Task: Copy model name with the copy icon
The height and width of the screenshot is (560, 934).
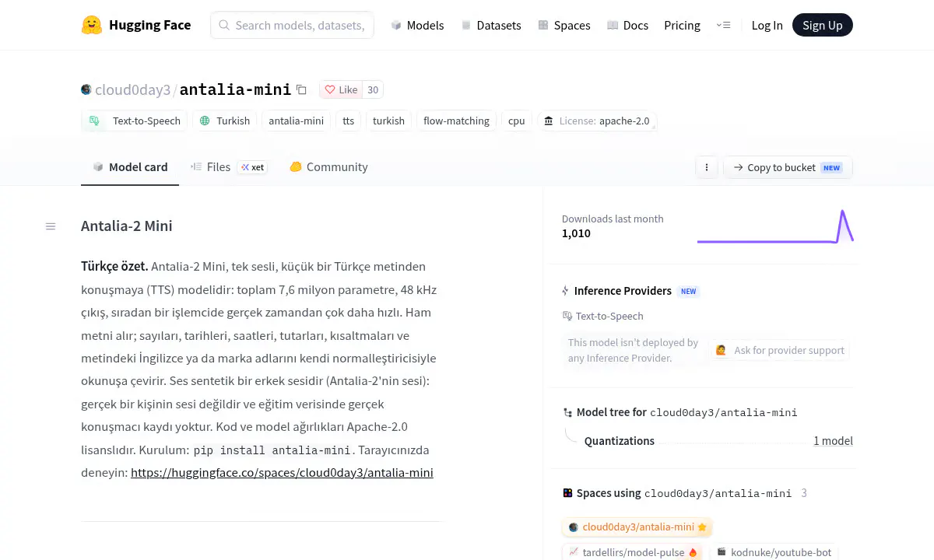Action: 301,89
